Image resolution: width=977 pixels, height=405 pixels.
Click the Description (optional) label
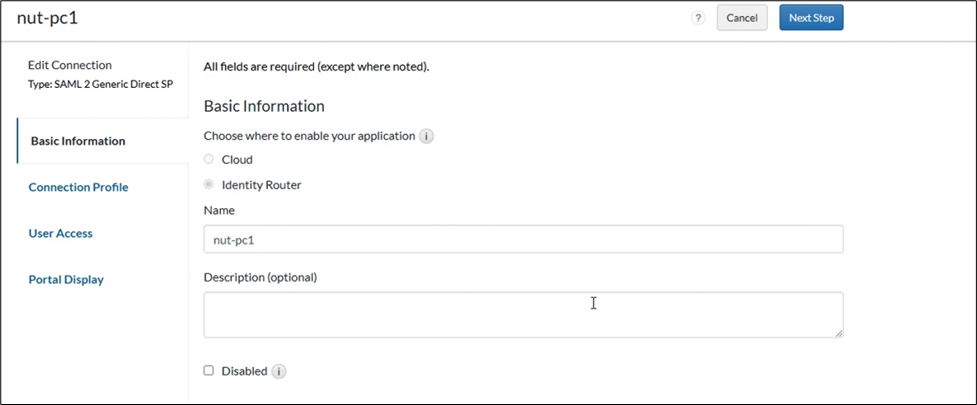coord(267,277)
